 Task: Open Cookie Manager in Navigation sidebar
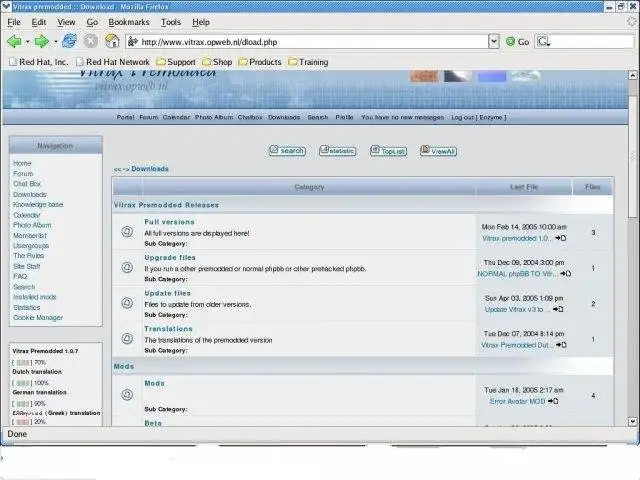(38, 318)
